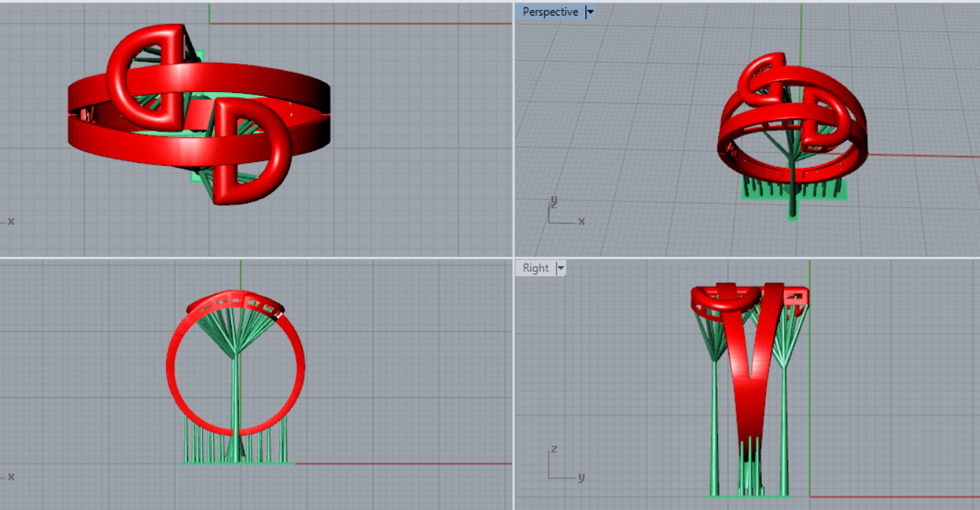Click the vertical divider between left and right viewports
This screenshot has height=510, width=980.
pyautogui.click(x=513, y=184)
